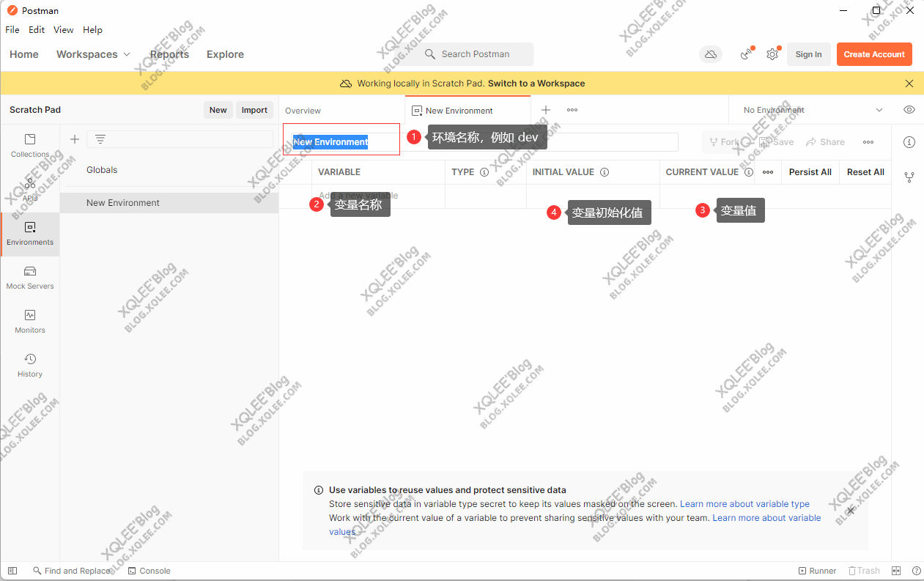Switch to the Overview tab
The width and height of the screenshot is (924, 581).
[303, 111]
